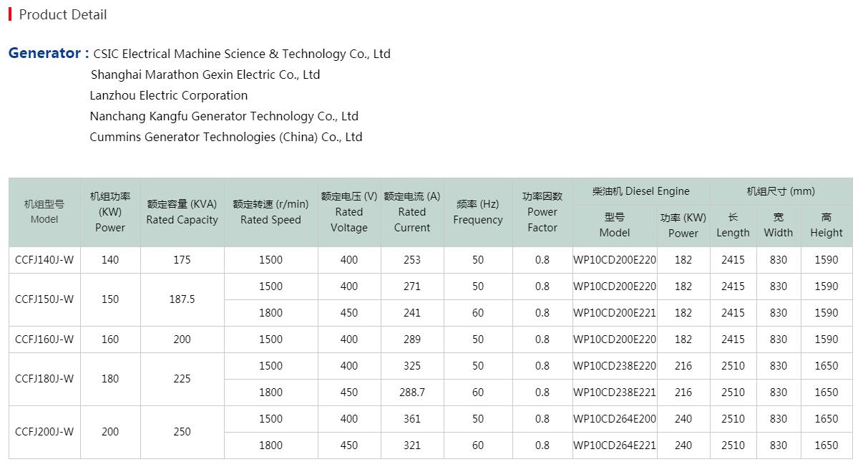Click the Rated Capacity (KVA) column header
This screenshot has width=868, height=472.
point(182,212)
